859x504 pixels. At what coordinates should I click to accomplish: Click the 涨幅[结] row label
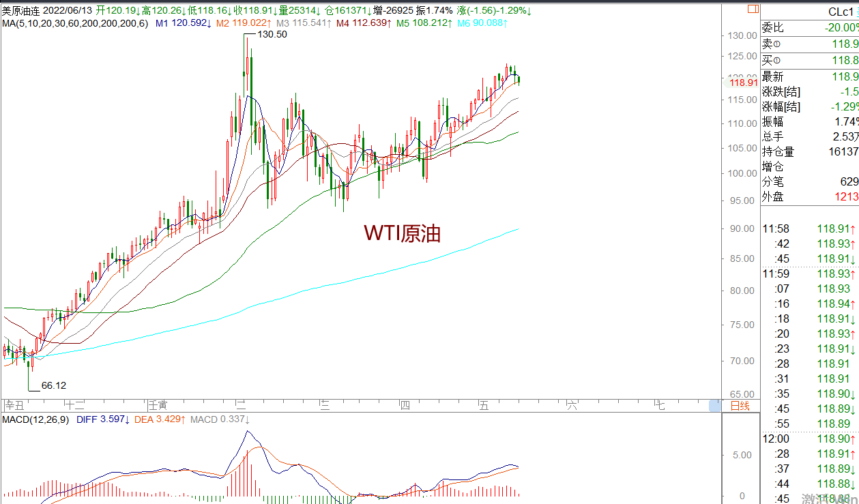[x=782, y=107]
